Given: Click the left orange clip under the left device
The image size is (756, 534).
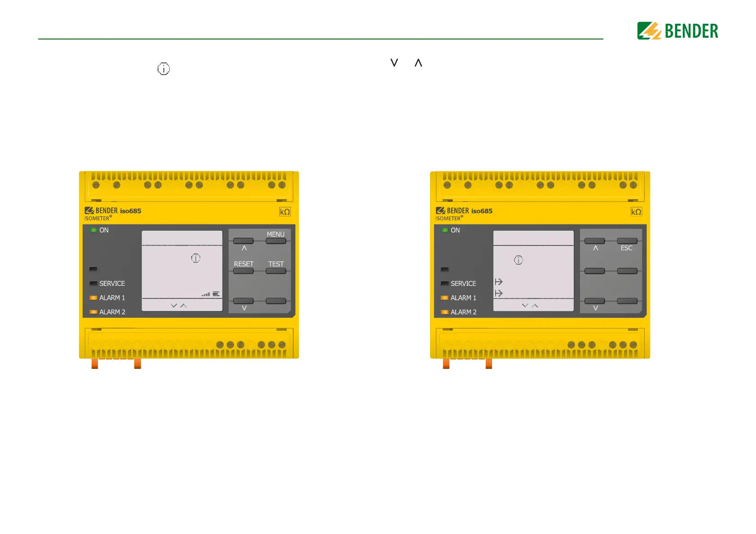Looking at the screenshot, I should tap(95, 363).
